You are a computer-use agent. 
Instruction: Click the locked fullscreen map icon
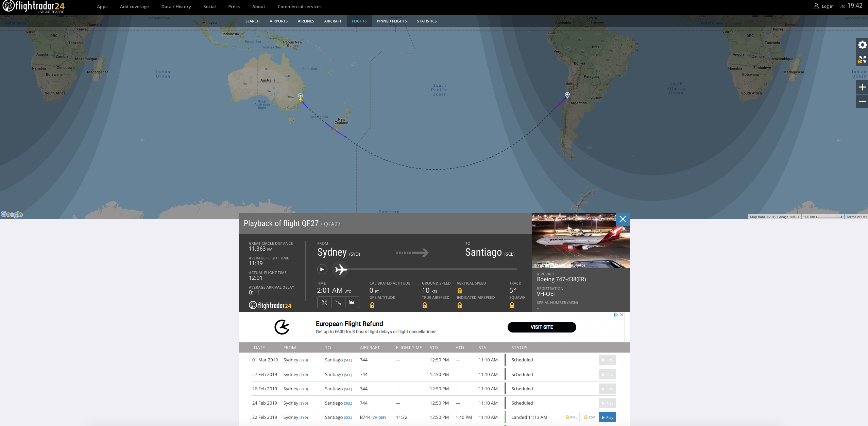pyautogui.click(x=862, y=59)
